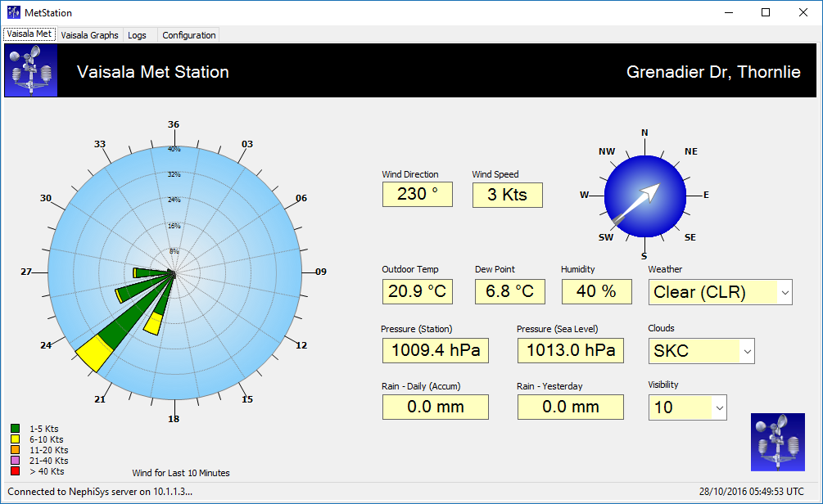Click the red > 40 Kts legend swatch

(16, 471)
